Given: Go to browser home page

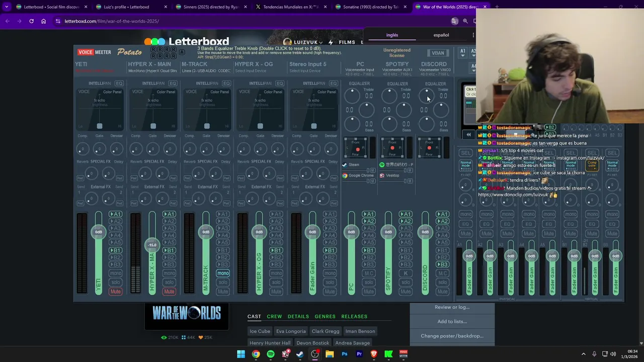Looking at the screenshot, I should 43,21.
